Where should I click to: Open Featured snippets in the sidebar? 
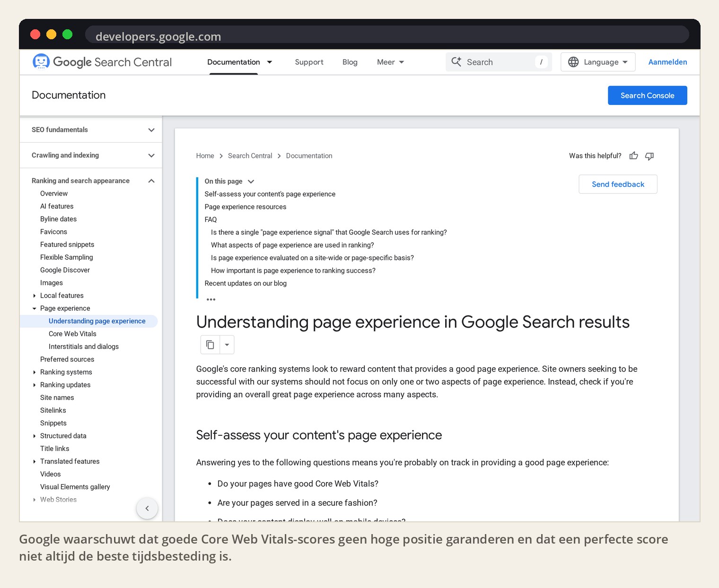67,244
